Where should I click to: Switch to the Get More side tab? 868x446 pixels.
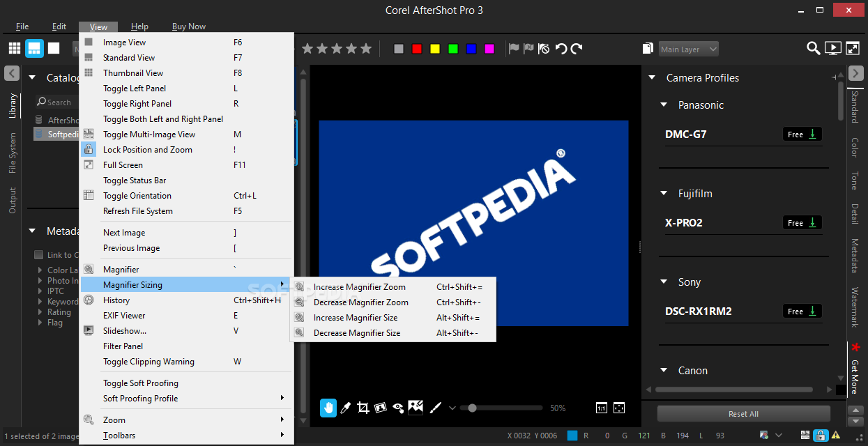pyautogui.click(x=855, y=376)
